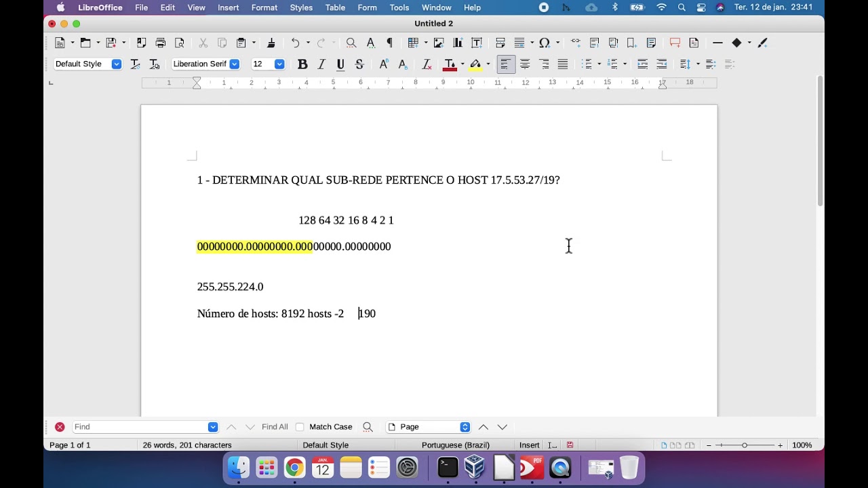Apply the yellow highlighting color
The image size is (868, 488).
pyautogui.click(x=475, y=64)
